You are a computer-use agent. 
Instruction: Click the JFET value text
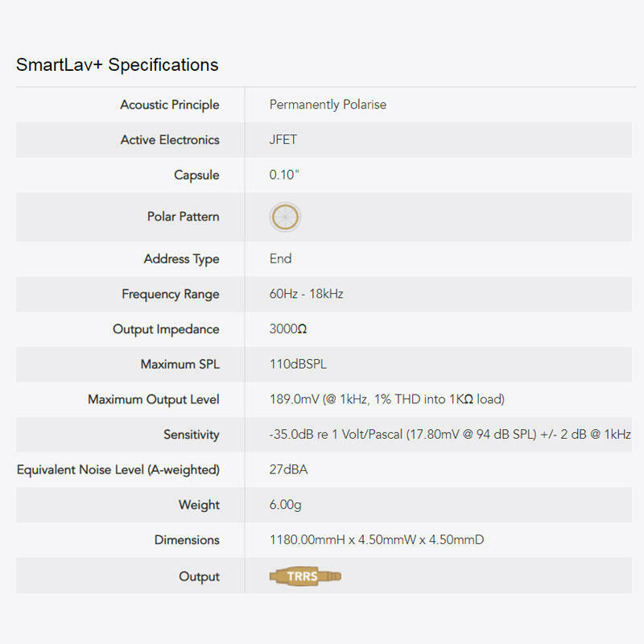point(283,140)
